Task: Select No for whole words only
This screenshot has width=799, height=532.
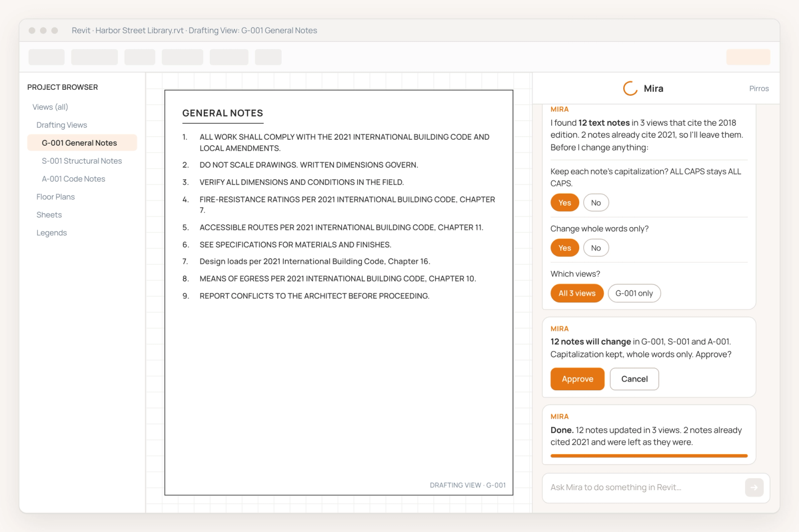Action: point(596,248)
